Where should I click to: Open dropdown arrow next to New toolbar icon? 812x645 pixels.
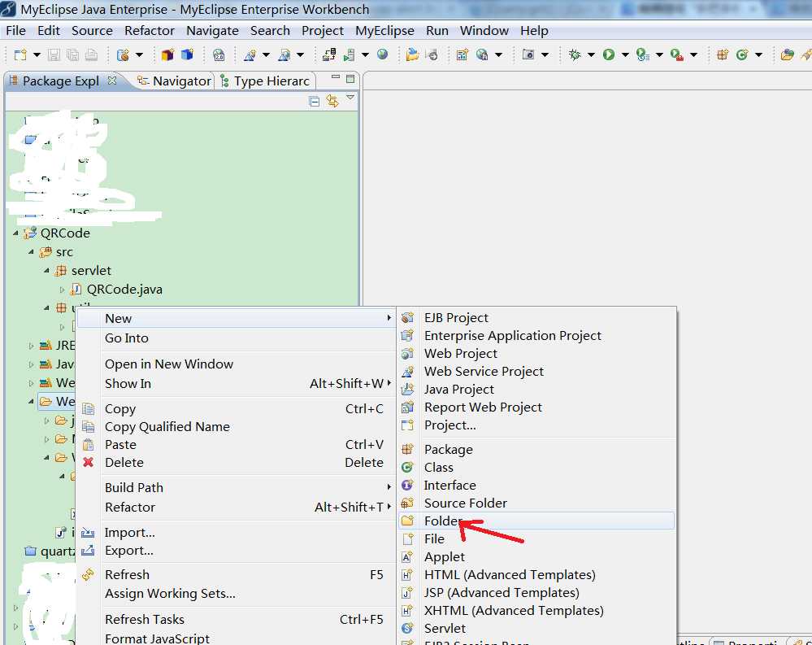(37, 54)
